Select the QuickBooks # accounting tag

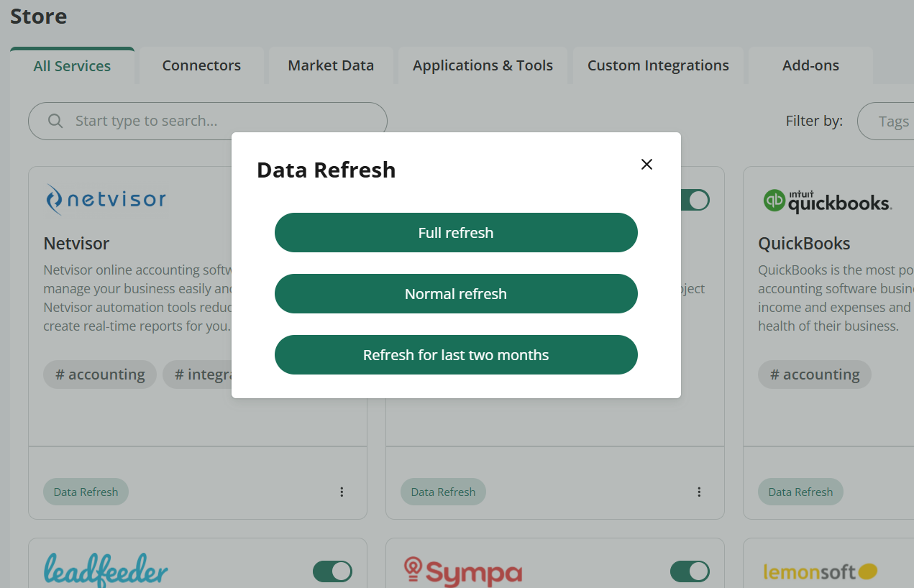[x=815, y=375]
